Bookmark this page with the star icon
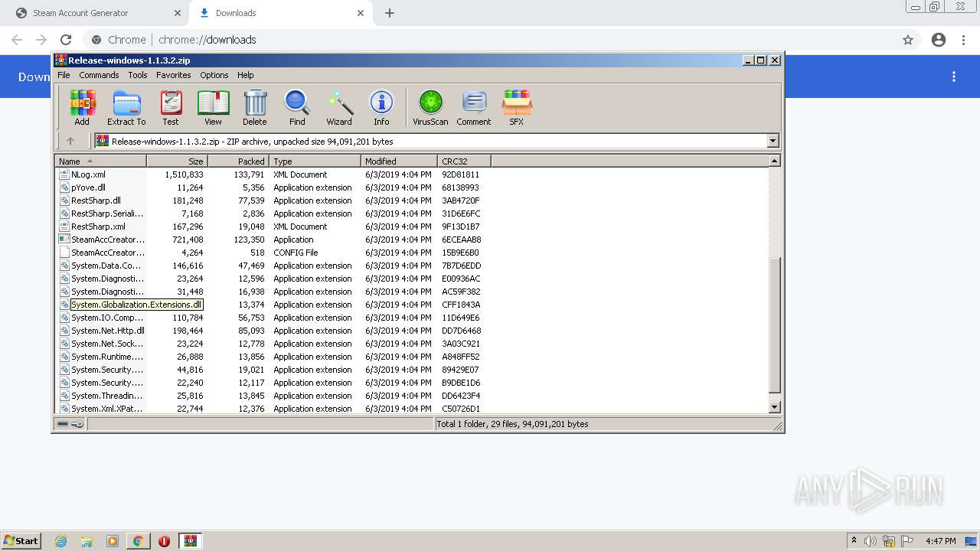The image size is (980, 551). [908, 40]
